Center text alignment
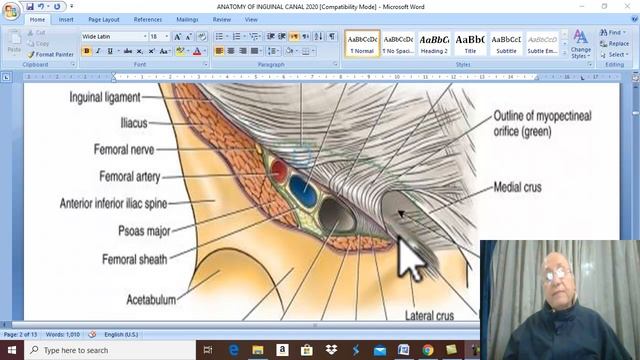 [231, 51]
